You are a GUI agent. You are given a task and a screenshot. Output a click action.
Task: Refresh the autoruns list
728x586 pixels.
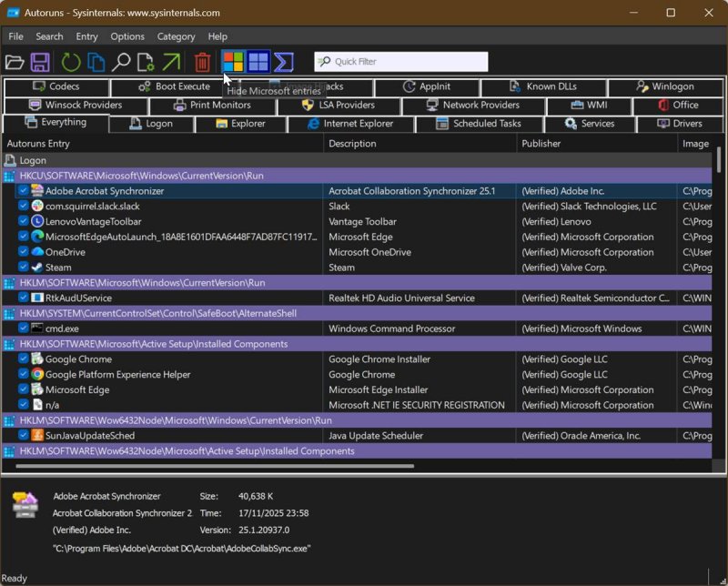pyautogui.click(x=70, y=62)
